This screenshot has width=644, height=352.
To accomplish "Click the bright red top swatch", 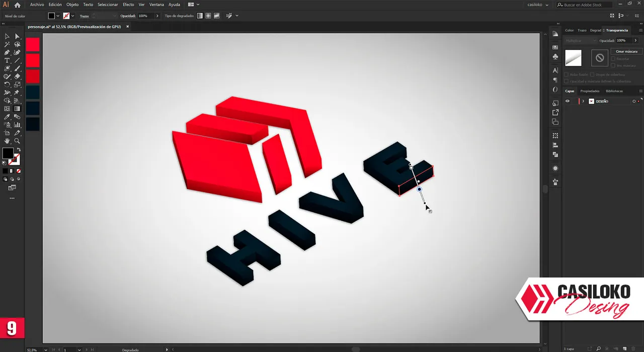I will click(x=33, y=44).
